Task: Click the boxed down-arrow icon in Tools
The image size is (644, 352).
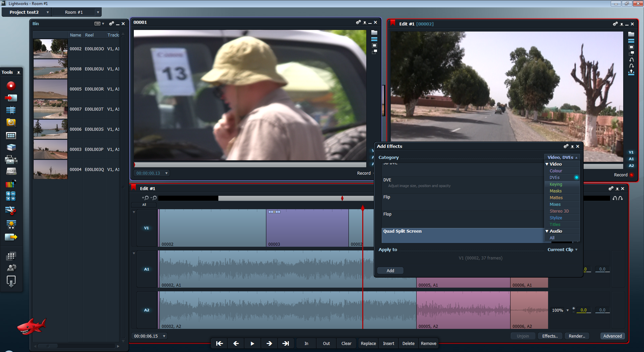Action: (11, 281)
